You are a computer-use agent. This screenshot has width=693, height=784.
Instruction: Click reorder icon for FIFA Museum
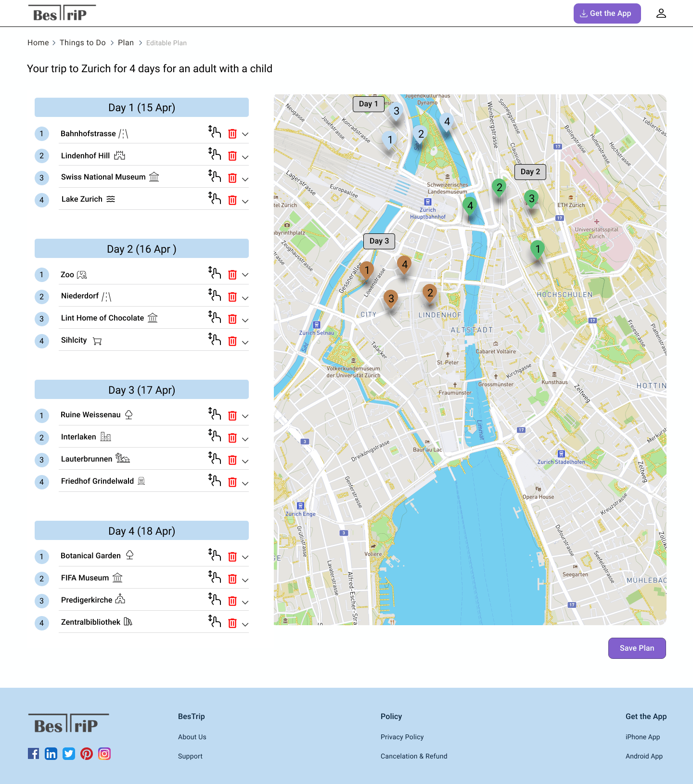[215, 577]
